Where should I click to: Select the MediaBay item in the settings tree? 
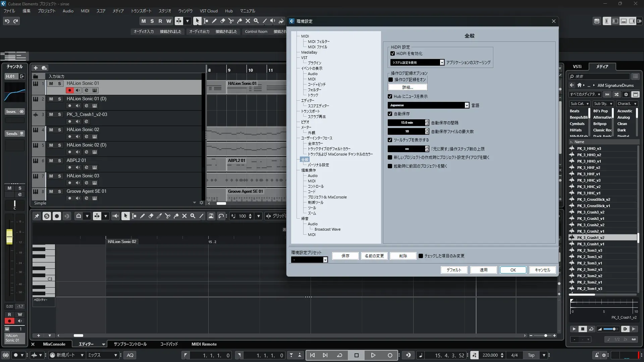coord(309,52)
